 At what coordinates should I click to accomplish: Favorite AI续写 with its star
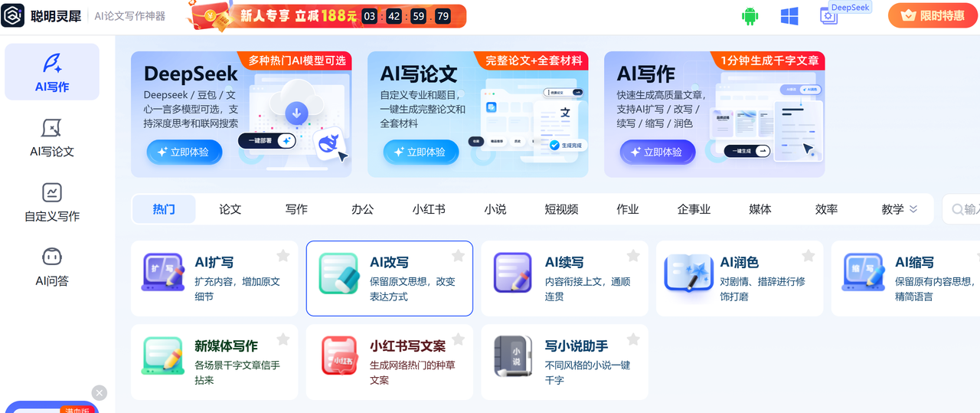[633, 256]
